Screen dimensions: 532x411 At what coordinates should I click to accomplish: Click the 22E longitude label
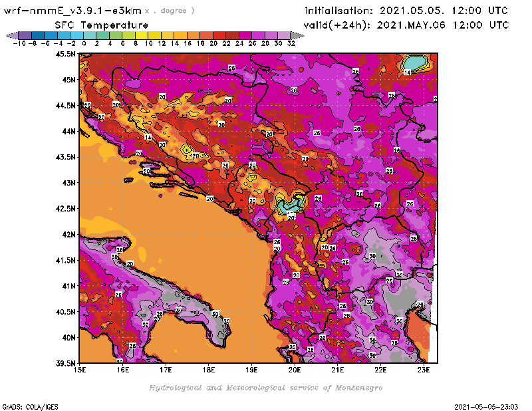tap(380, 370)
